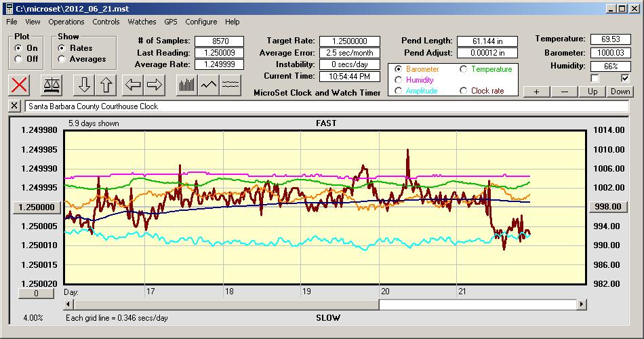Open the Operations menu
Image resolution: width=644 pixels, height=339 pixels.
click(66, 22)
